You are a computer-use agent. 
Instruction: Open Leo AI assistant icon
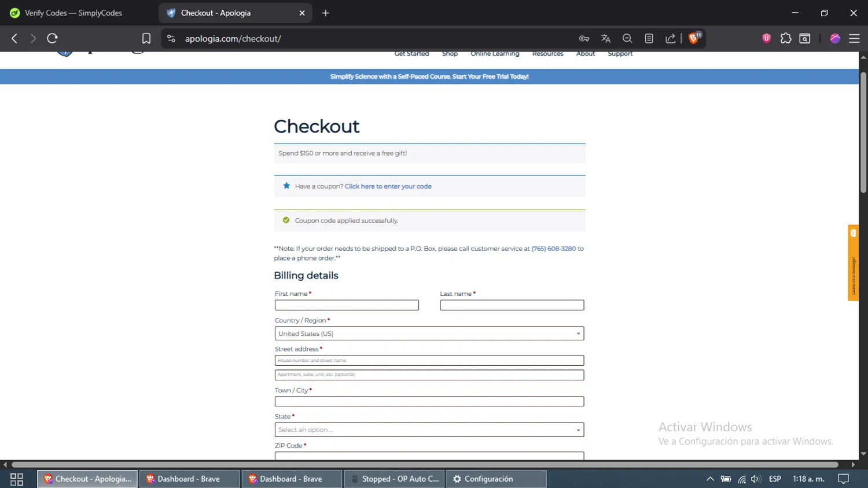coord(835,39)
